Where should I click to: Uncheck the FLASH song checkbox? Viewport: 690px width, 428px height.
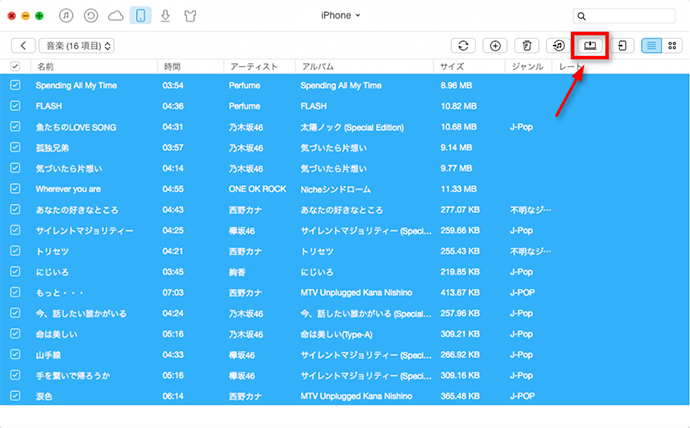pos(15,106)
